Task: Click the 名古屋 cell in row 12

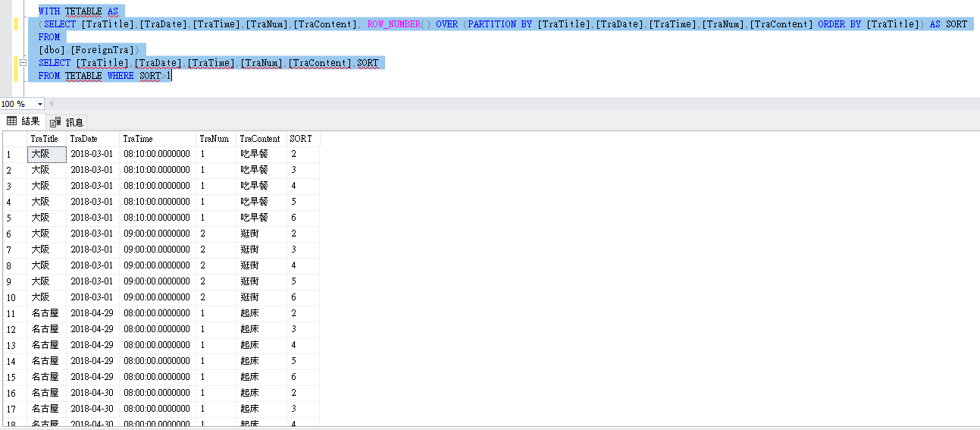Action: (47, 329)
